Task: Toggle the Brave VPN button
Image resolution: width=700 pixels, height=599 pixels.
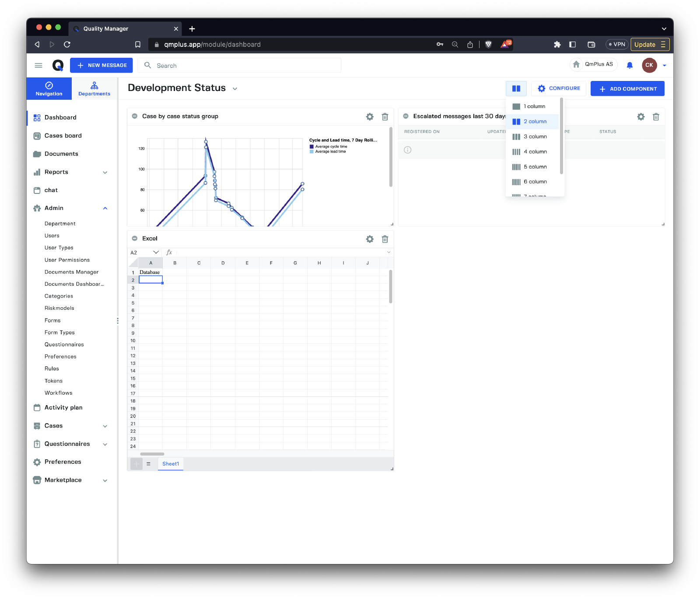Action: (617, 44)
